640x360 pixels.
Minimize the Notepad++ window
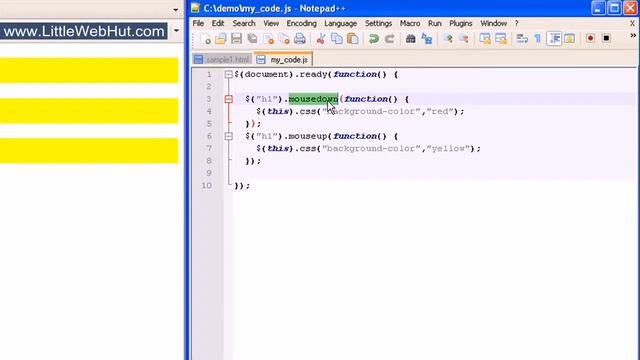pyautogui.click(x=598, y=8)
